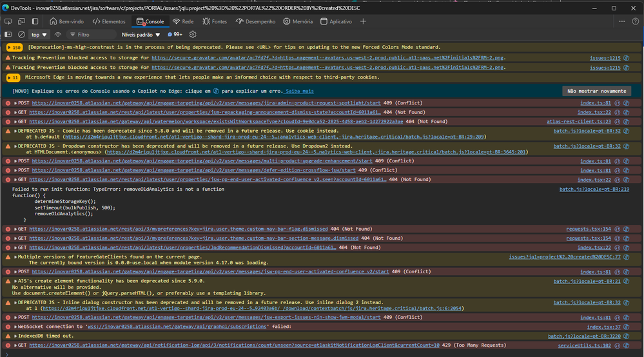Viewport: 644px width, 357px height.
Task: Click network request icon beside custom-nav-bar-flag row's requests.tsx:154
Action: coord(617,229)
